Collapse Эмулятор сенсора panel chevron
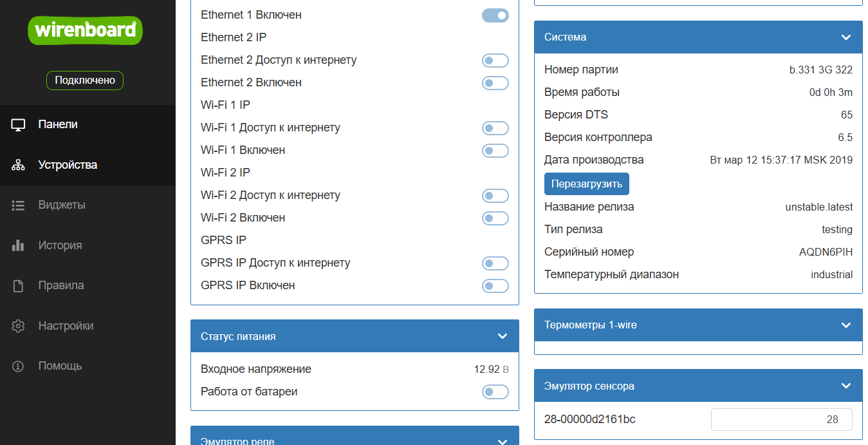 pyautogui.click(x=846, y=386)
